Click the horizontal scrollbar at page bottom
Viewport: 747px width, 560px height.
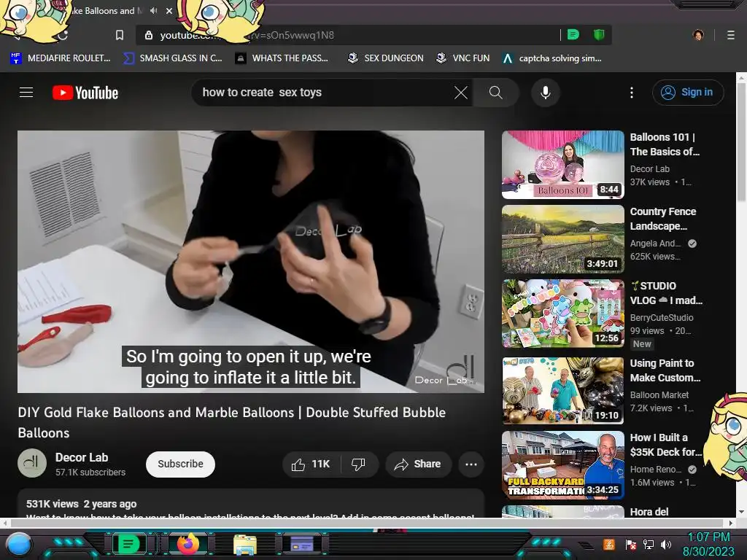click(x=368, y=523)
